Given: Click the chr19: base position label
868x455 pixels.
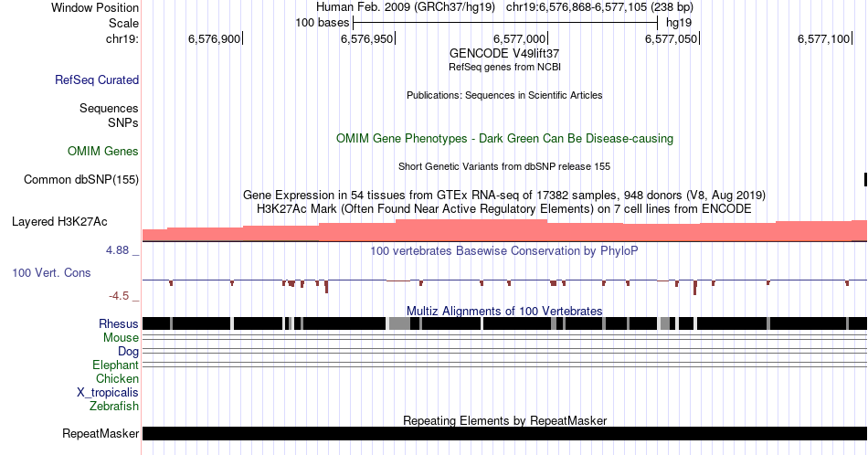Looking at the screenshot, I should (122, 38).
